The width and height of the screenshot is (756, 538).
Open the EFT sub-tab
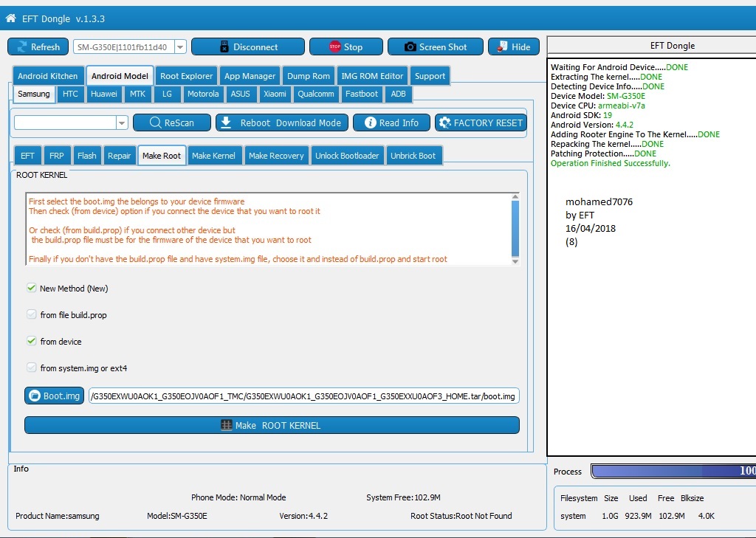27,155
